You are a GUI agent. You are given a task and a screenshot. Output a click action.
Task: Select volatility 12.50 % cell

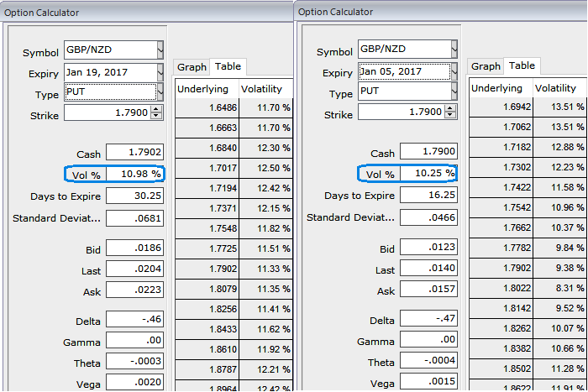coord(266,168)
